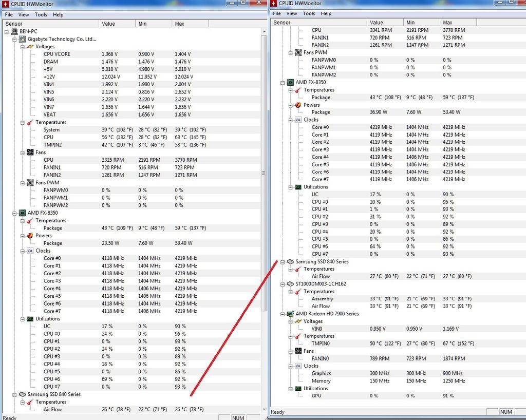The image size is (526, 420).
Task: Click the Radeon Utilizations icon
Action: [x=298, y=389]
